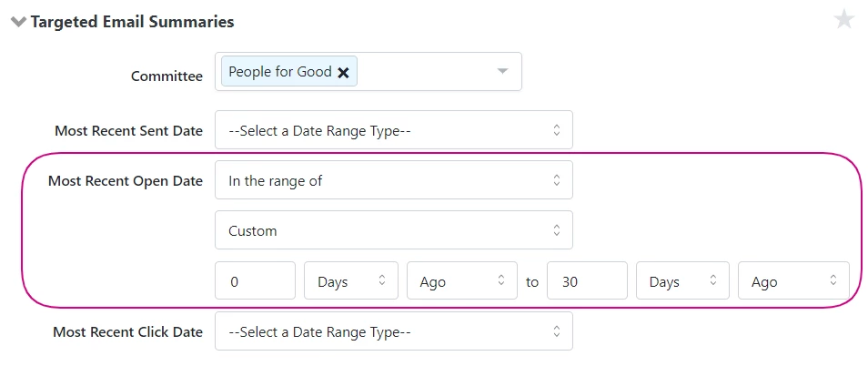Viewport: 868px width, 366px height.
Task: Click the Targeted Email Summaries heading
Action: pos(132,21)
